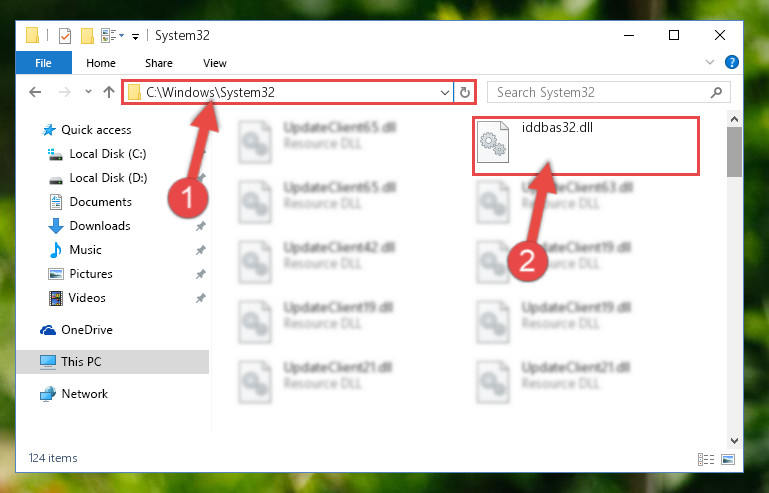
Task: Open the Help question mark icon
Action: [x=731, y=62]
